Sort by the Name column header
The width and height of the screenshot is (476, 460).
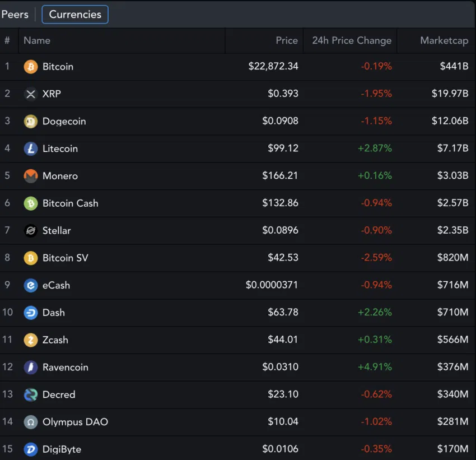pos(37,41)
